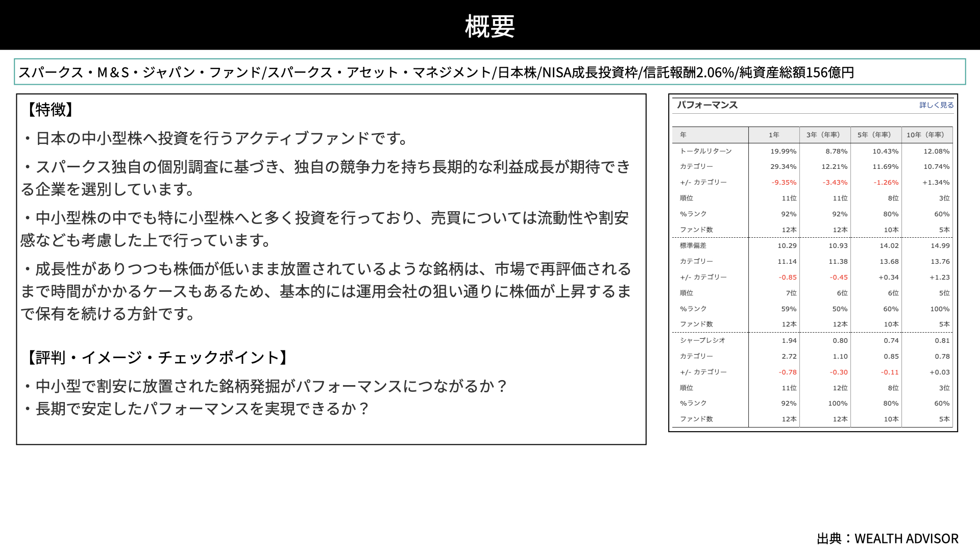Select the 概要 slide title

489,26
